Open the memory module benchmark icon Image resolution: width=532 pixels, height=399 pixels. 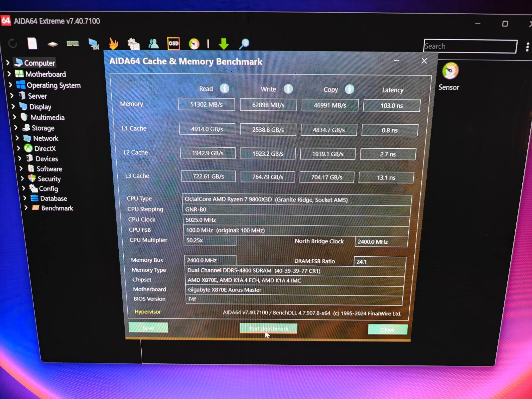pos(72,44)
